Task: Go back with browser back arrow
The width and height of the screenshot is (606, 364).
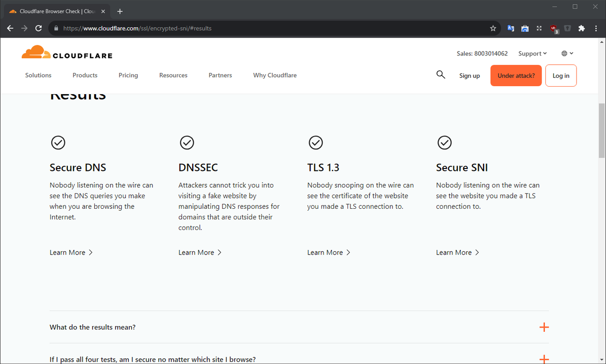Action: 10,28
